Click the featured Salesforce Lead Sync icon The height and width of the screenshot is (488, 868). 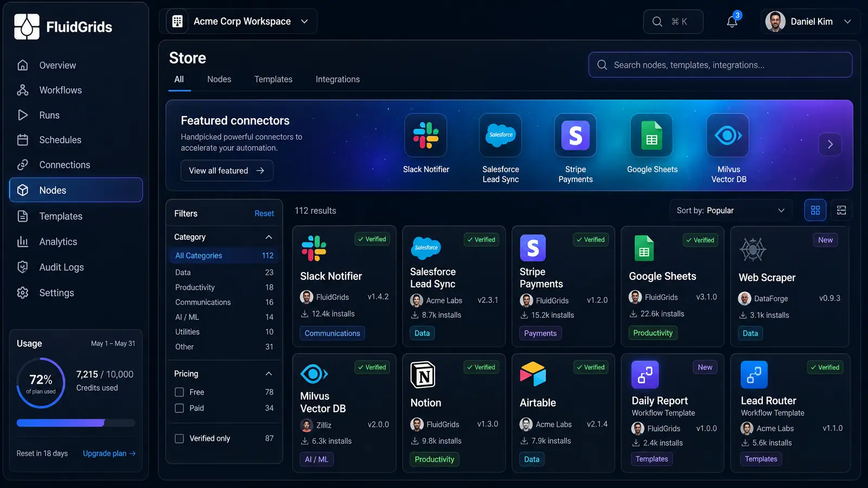coord(501,135)
